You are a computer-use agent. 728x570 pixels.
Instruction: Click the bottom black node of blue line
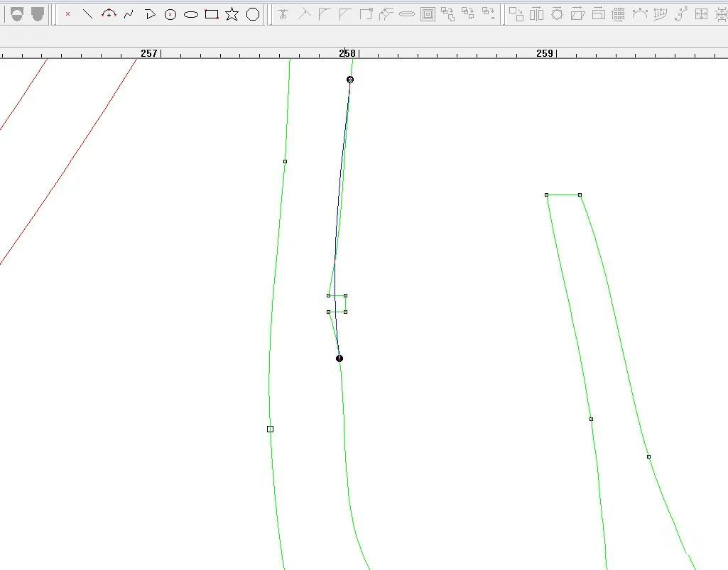pos(339,358)
